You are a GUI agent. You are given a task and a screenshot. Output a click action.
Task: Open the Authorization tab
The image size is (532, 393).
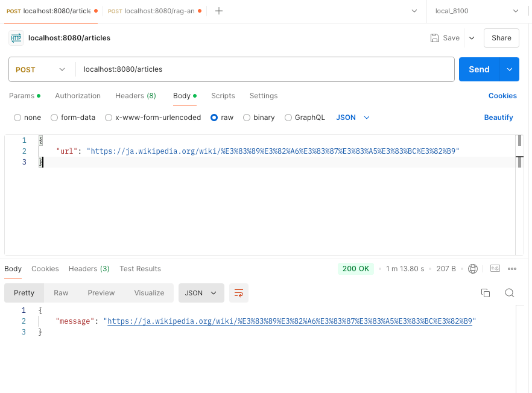[78, 96]
